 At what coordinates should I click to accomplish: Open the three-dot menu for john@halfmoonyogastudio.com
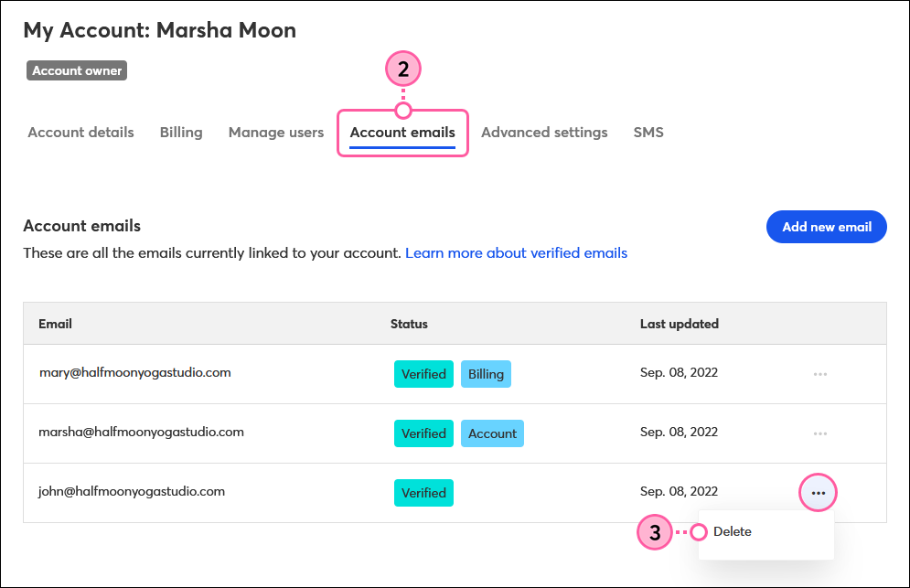click(818, 492)
